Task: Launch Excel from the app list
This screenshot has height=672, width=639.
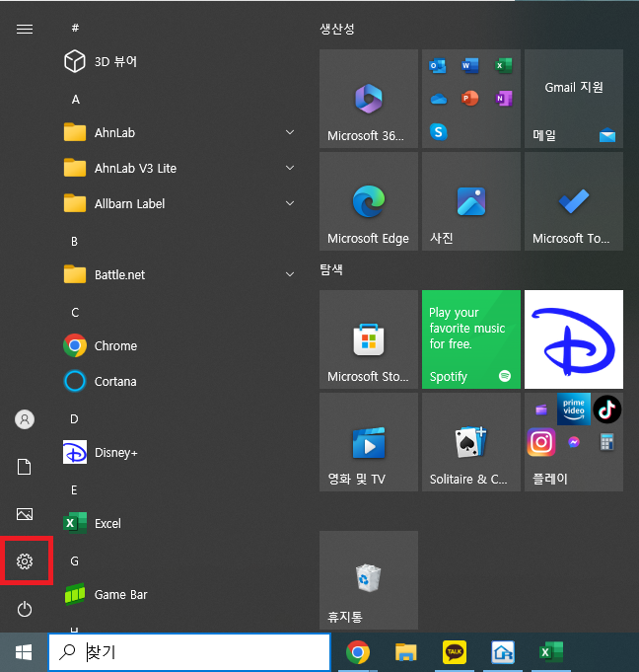Action: tap(177, 523)
